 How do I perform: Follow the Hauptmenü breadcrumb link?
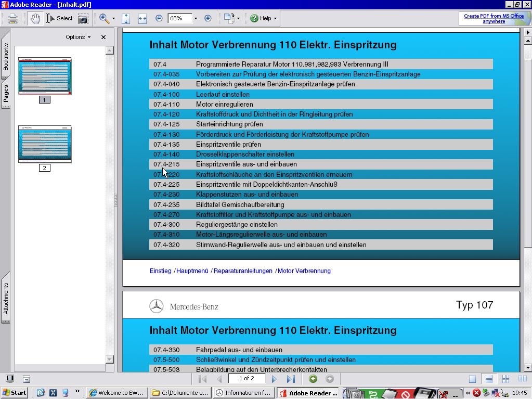(192, 271)
